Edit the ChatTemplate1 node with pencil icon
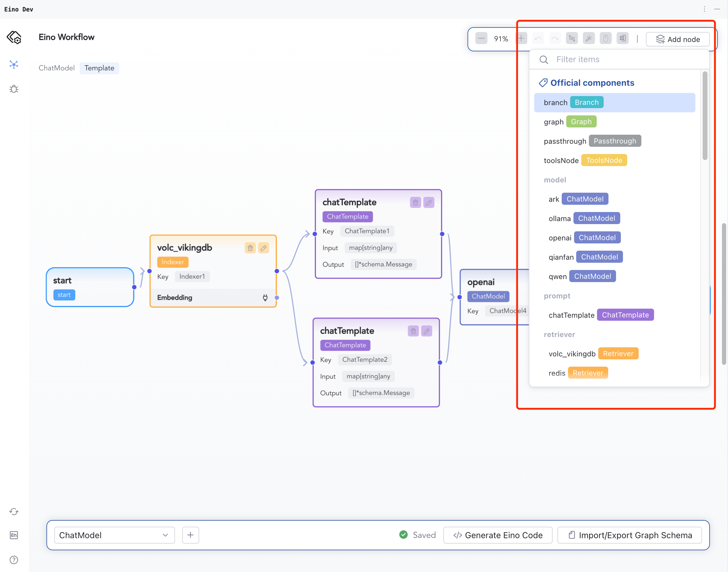Viewport: 728px width, 572px height. pyautogui.click(x=428, y=202)
